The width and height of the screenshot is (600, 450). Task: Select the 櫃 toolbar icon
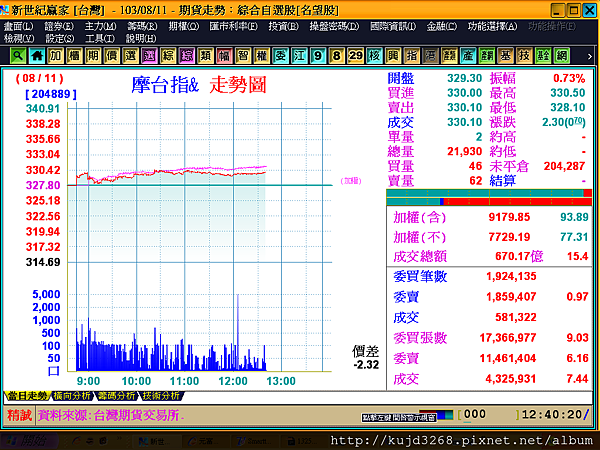click(74, 56)
